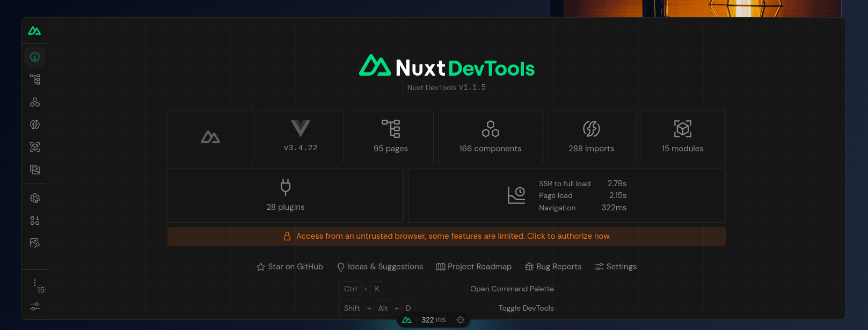Open sidebar settings sliders icon

35,306
